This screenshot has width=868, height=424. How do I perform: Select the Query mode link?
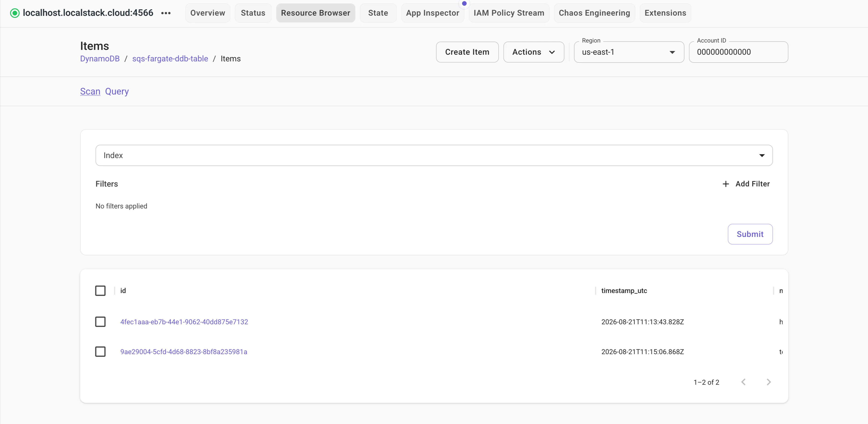(117, 92)
